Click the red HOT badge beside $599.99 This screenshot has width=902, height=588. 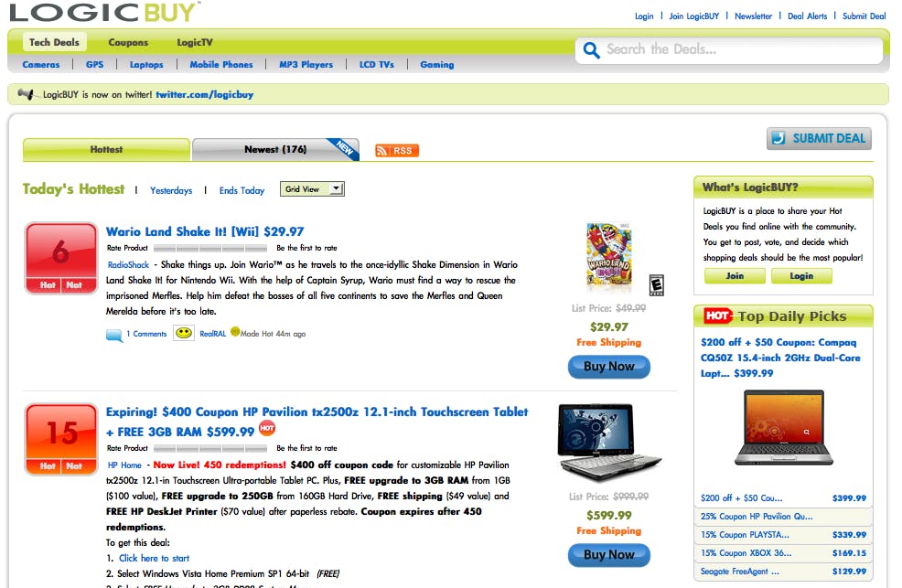pos(267,428)
